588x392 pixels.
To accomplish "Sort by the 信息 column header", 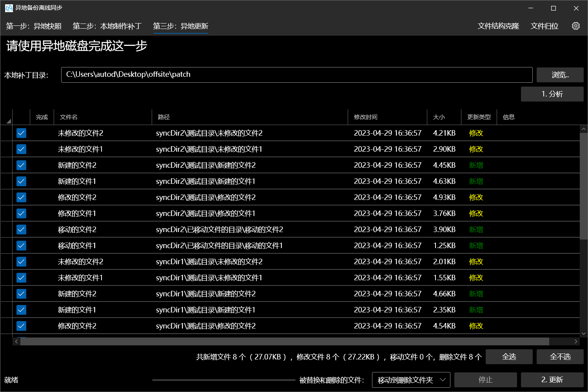I will [x=508, y=117].
